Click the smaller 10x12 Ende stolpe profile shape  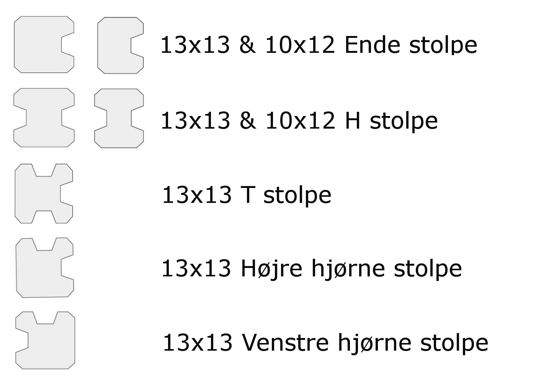point(121,45)
